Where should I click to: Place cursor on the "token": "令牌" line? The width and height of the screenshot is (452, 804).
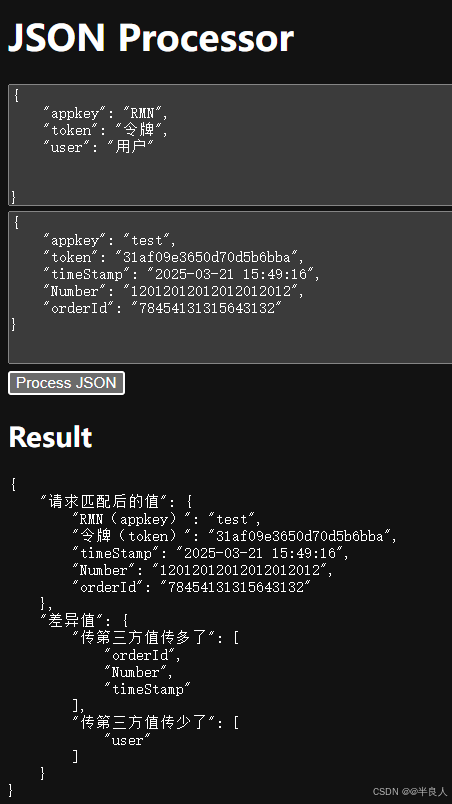coord(106,130)
